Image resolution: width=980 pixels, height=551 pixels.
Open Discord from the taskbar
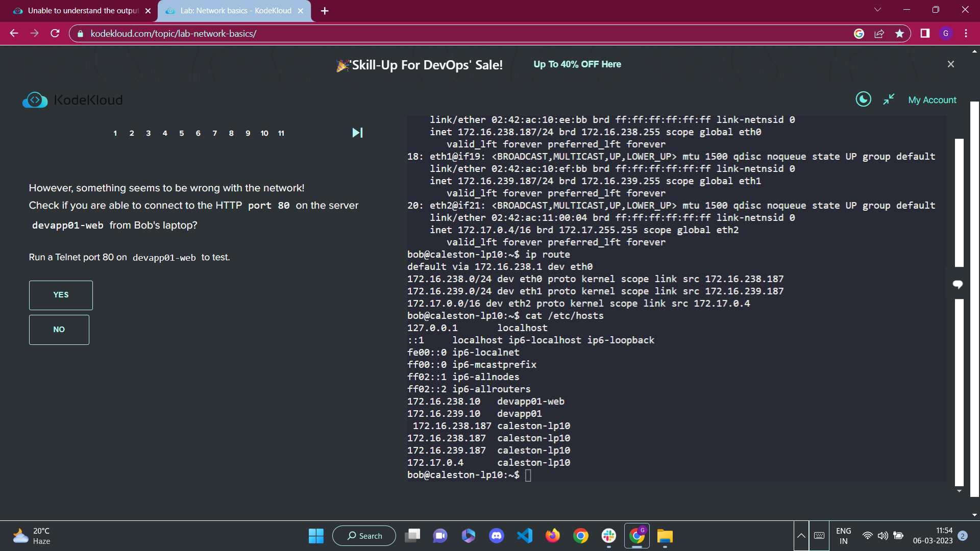pos(496,536)
